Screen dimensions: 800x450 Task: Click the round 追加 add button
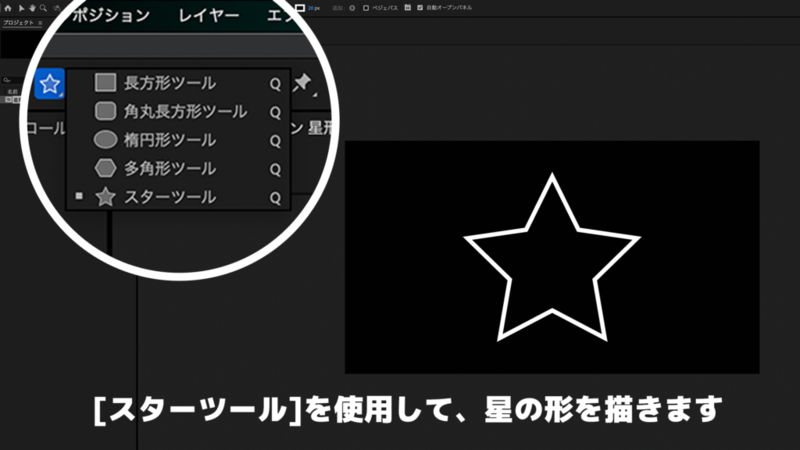pos(352,8)
